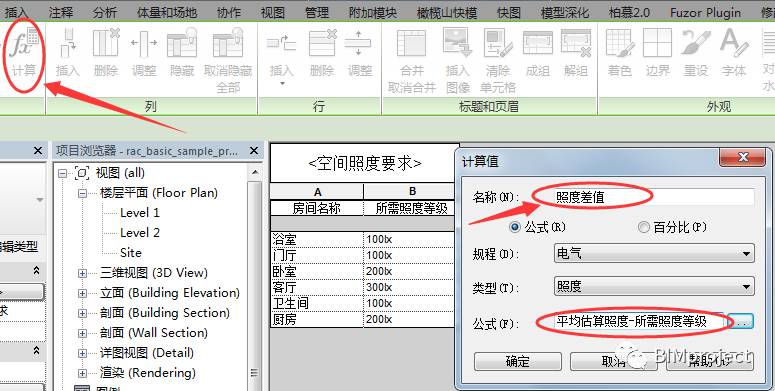Click the 边界 borders icon
Screen dimensions: 775x391
[x=657, y=43]
